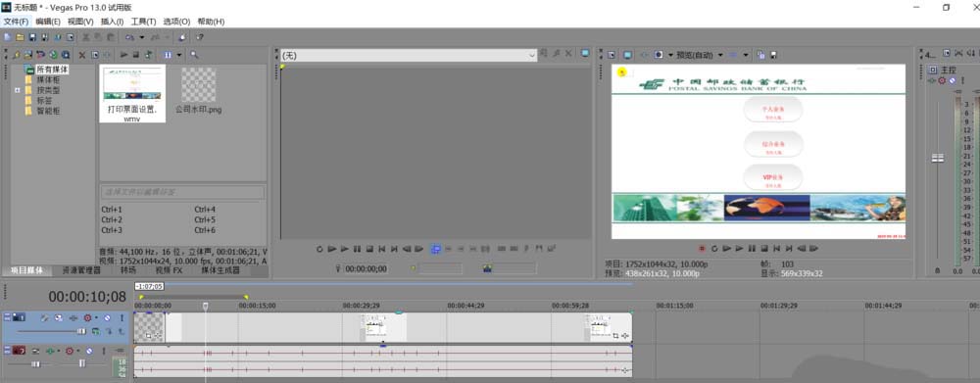Open the 编辑(E) menu
The width and height of the screenshot is (980, 383).
point(47,22)
